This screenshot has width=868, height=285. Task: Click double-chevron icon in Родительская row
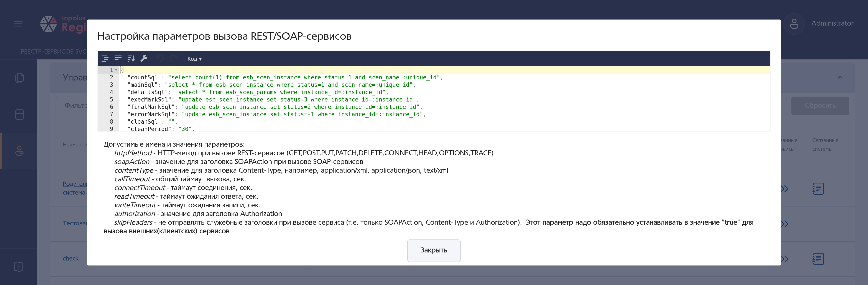pyautogui.click(x=785, y=189)
